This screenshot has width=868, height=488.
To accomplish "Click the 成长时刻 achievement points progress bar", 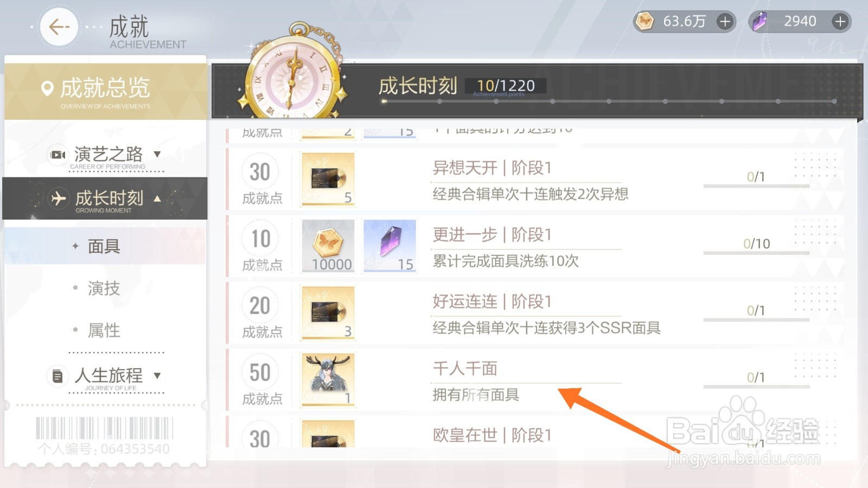I will click(609, 101).
